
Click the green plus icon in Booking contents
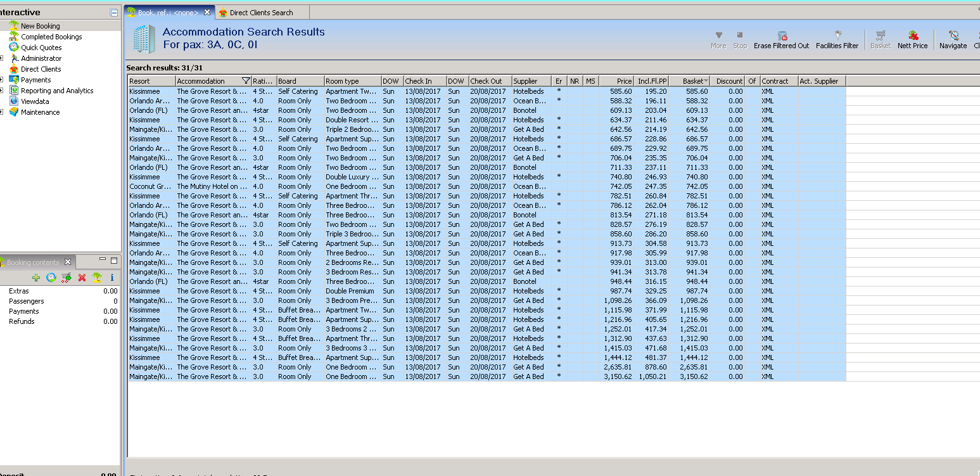(36, 278)
